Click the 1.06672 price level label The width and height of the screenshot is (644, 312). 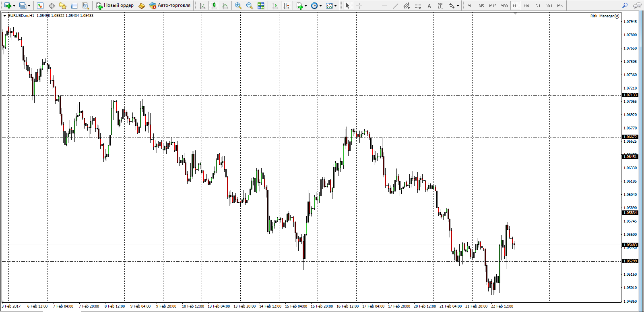tap(630, 137)
